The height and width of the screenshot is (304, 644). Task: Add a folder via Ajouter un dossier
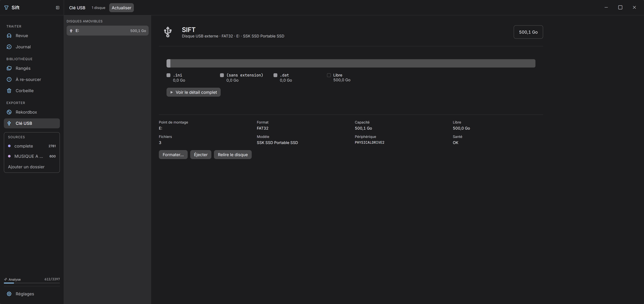(x=26, y=167)
